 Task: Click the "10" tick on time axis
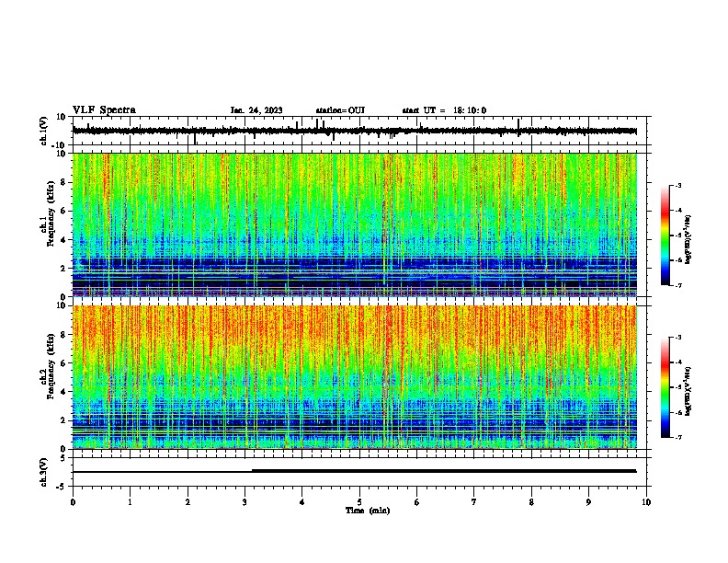pyautogui.click(x=646, y=502)
